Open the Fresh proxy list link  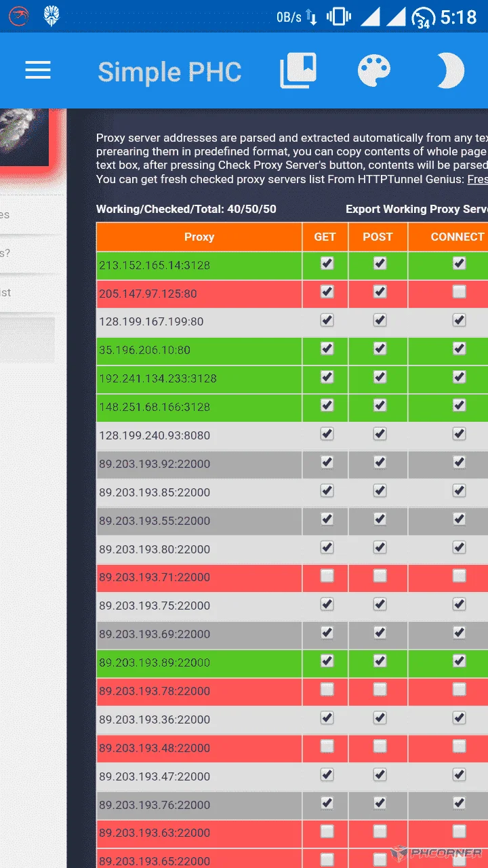point(477,179)
